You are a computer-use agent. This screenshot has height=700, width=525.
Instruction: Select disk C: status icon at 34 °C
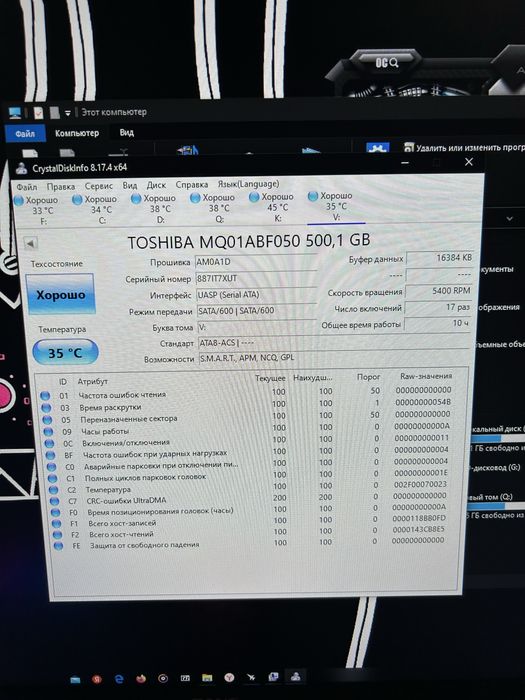tap(77, 200)
